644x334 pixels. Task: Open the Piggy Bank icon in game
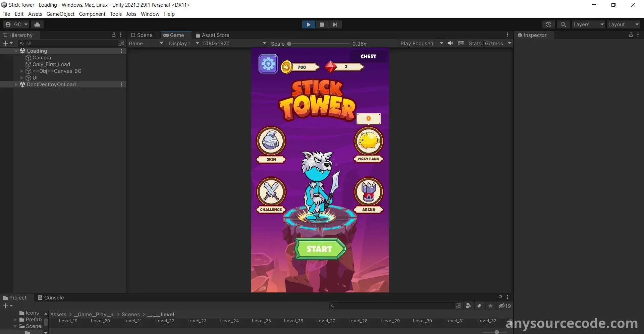click(x=368, y=141)
